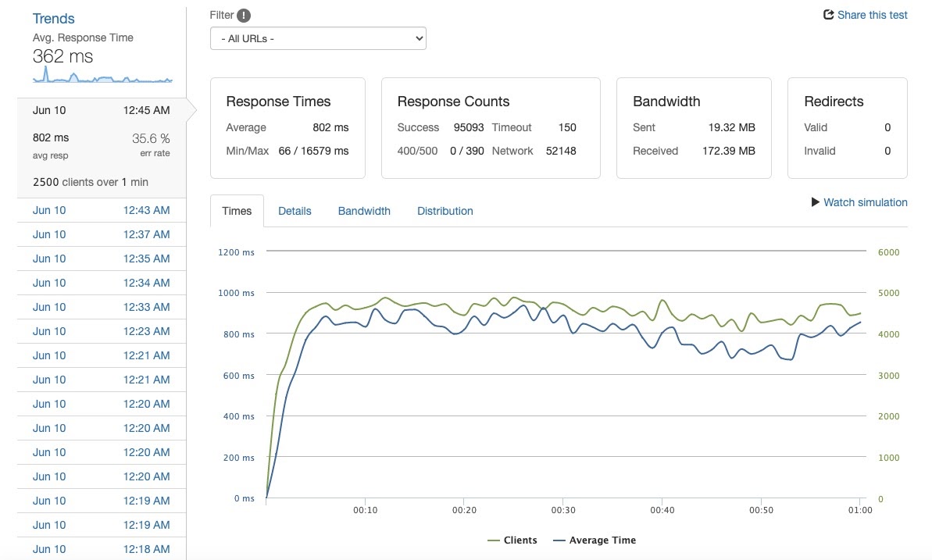932x560 pixels.
Task: Click the 35.6 % error rate value
Action: click(x=151, y=138)
